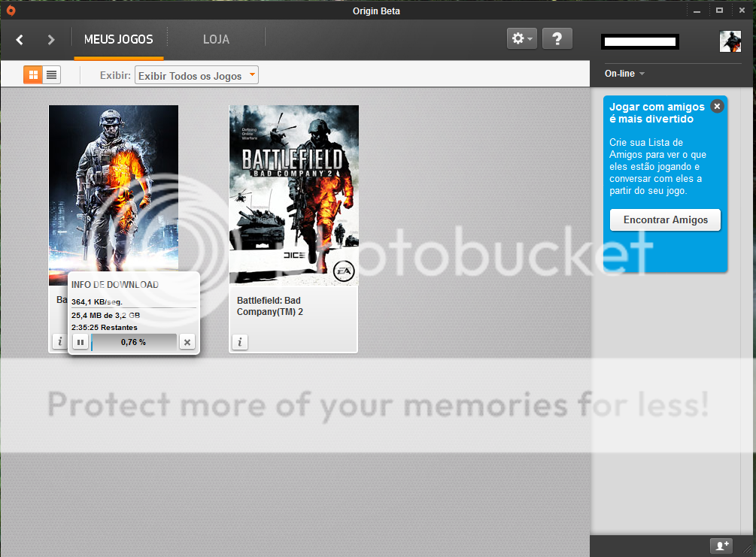This screenshot has width=756, height=557.
Task: Open the On-line status dropdown
Action: click(x=625, y=73)
